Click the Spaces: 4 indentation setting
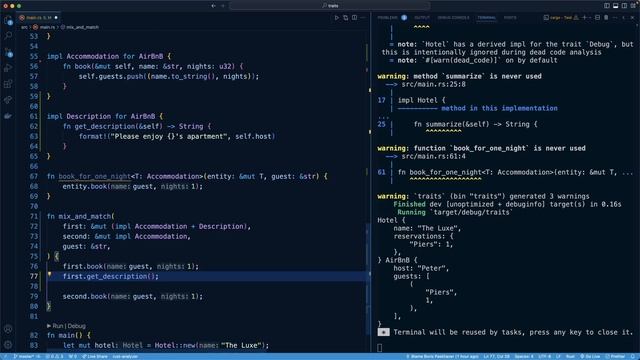 524,356
